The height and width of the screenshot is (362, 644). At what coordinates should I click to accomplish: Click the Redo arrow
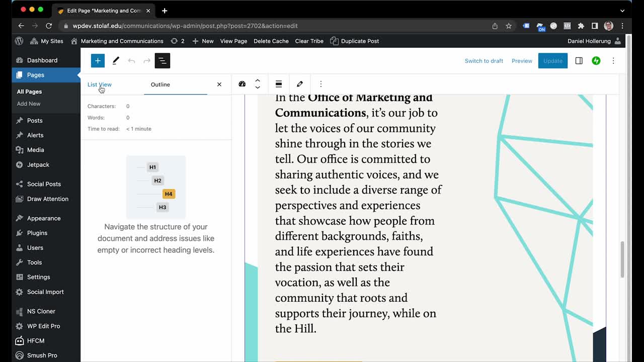click(x=147, y=61)
